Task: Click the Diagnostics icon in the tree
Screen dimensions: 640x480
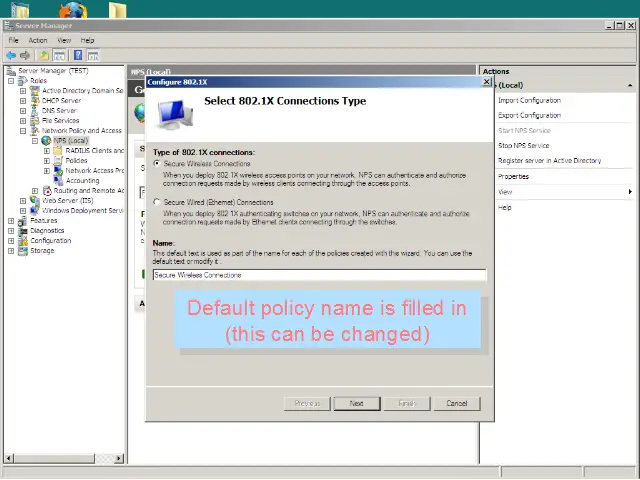Action: coord(23,231)
